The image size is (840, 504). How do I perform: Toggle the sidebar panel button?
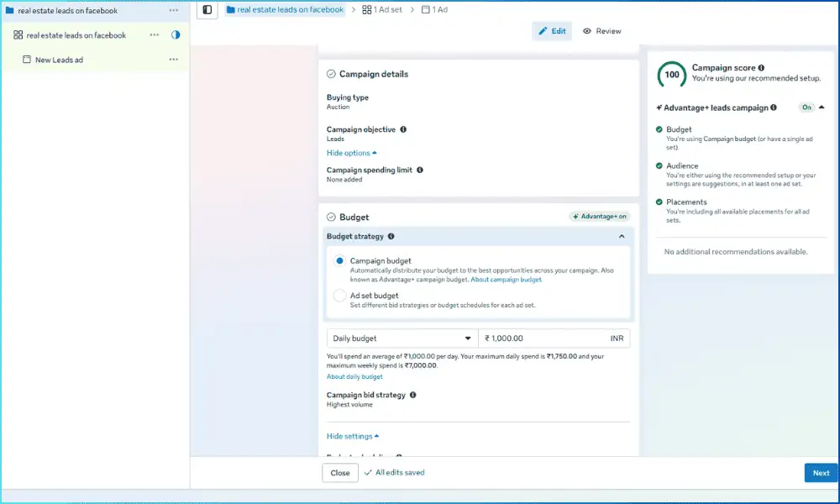click(x=207, y=9)
